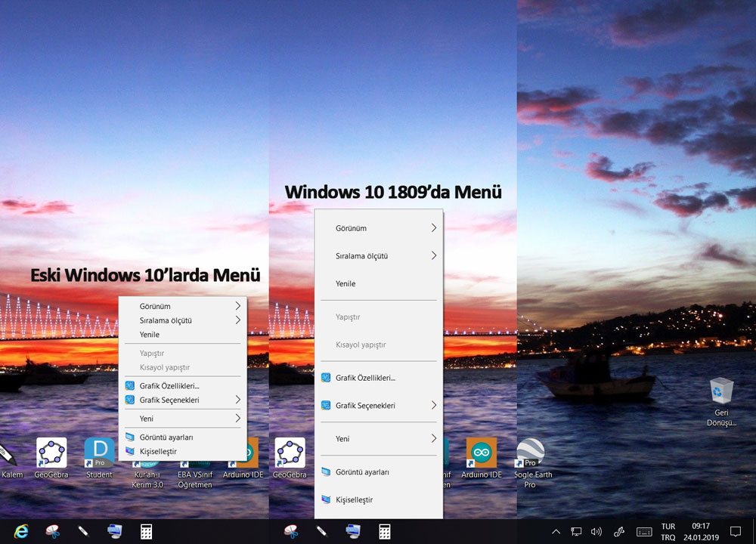Open the Recycle Bin (Geri Dönüşü...) icon
This screenshot has width=756, height=544.
click(x=721, y=403)
